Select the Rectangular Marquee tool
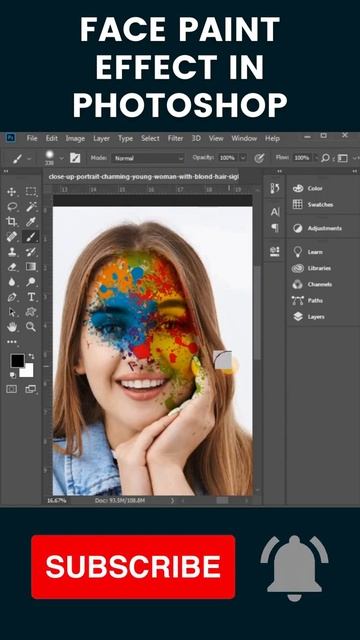Screen dimensions: 360x640 coord(31,191)
